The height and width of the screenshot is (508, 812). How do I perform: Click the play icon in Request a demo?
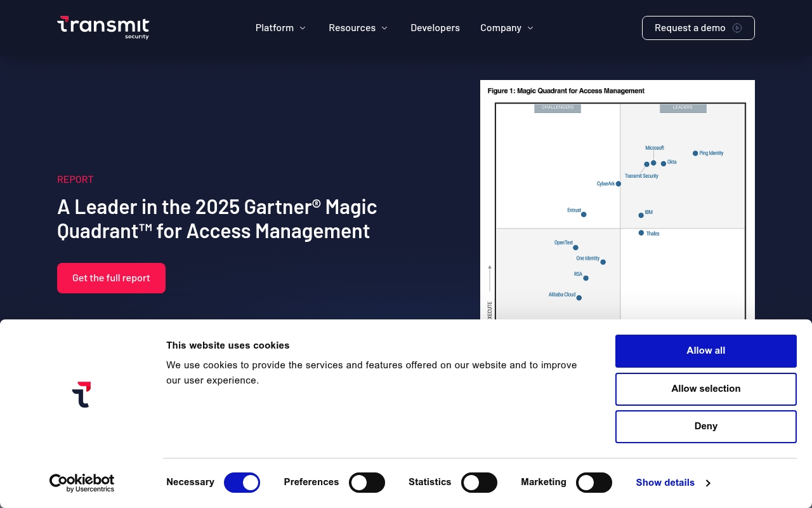[x=737, y=28]
